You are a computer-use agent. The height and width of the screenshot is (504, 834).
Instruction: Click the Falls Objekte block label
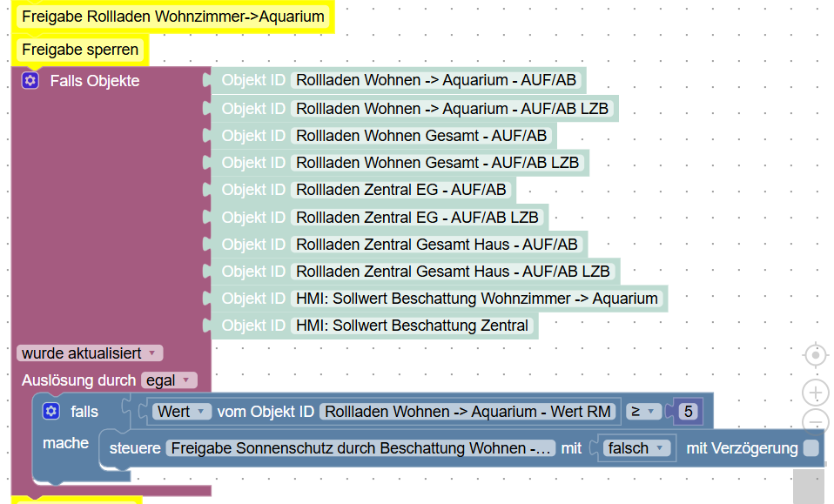click(x=95, y=81)
